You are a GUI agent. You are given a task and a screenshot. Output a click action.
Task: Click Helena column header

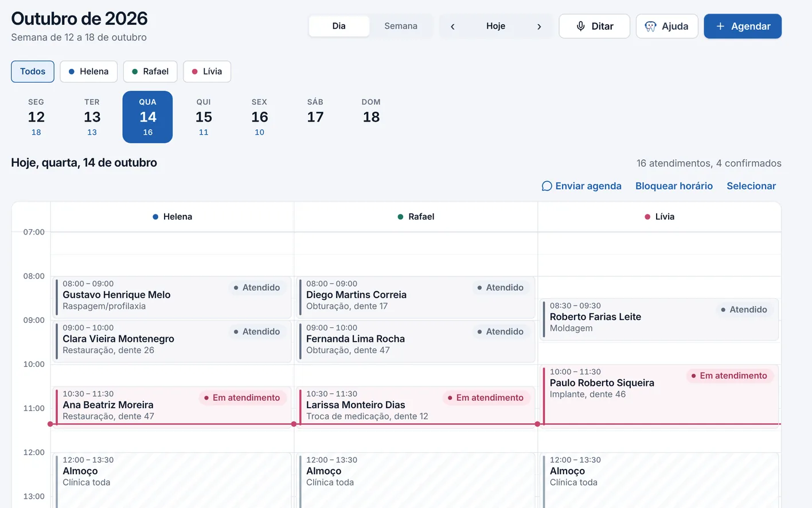pyautogui.click(x=172, y=217)
